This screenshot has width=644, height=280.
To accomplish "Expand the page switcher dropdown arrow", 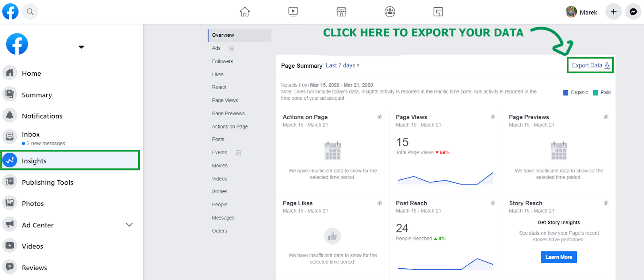I will click(81, 47).
